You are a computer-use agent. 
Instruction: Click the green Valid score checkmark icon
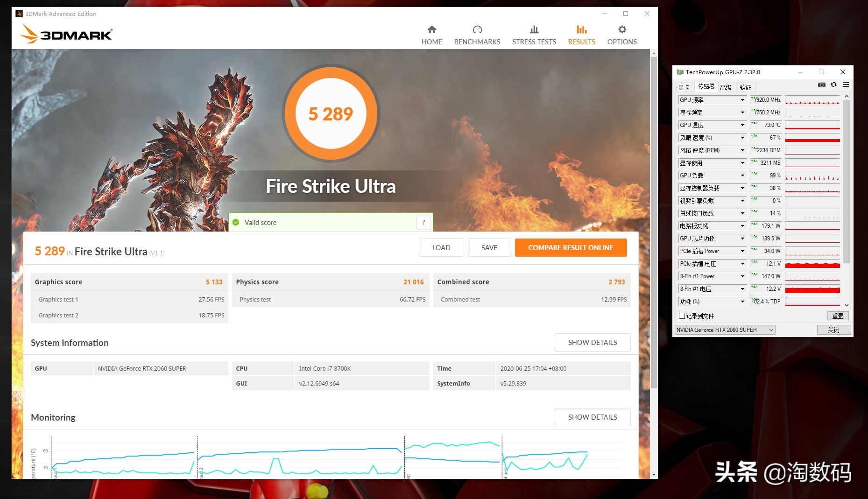click(236, 222)
